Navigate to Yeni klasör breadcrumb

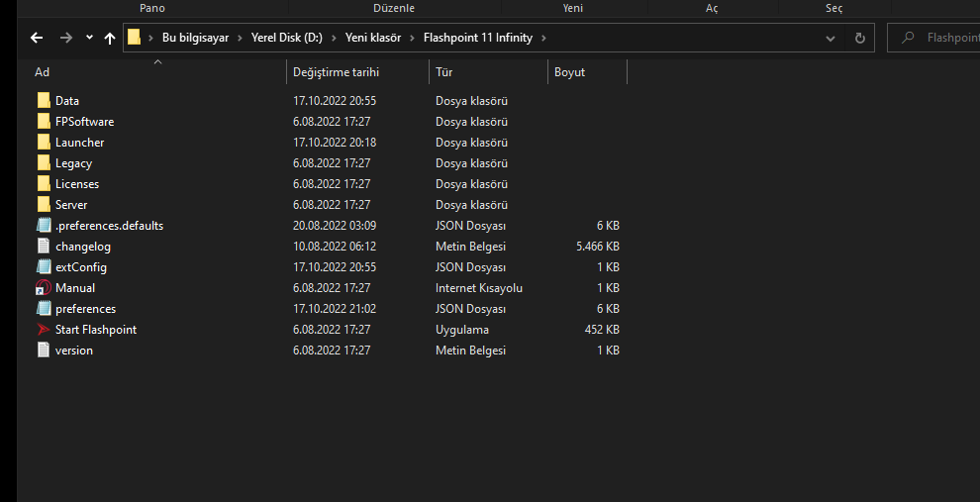pyautogui.click(x=373, y=38)
